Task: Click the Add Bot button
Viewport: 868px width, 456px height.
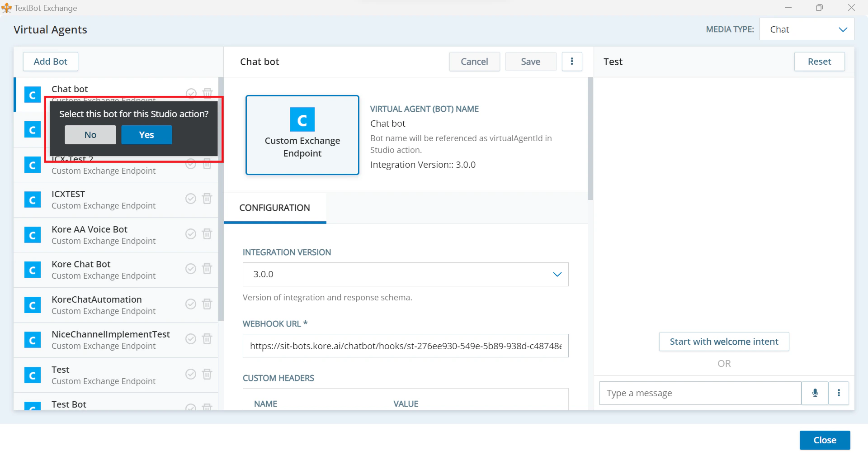Action: click(50, 62)
